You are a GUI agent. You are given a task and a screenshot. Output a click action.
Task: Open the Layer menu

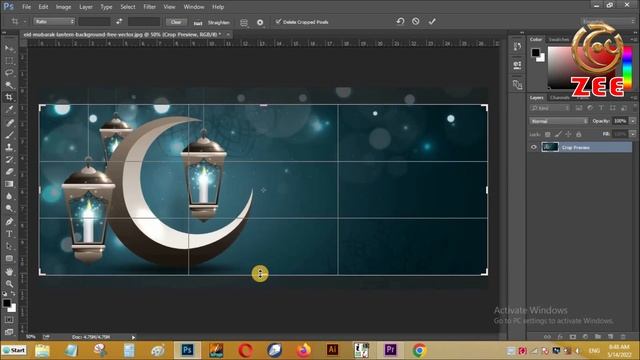point(86,7)
